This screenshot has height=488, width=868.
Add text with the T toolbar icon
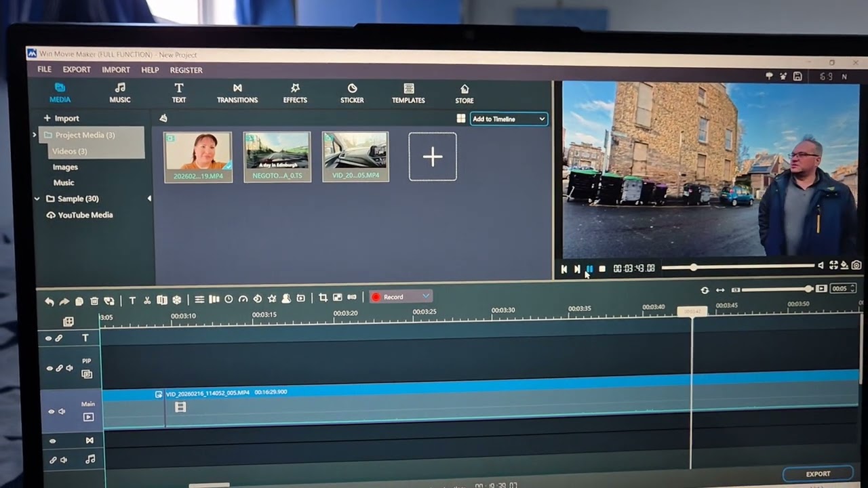(132, 300)
